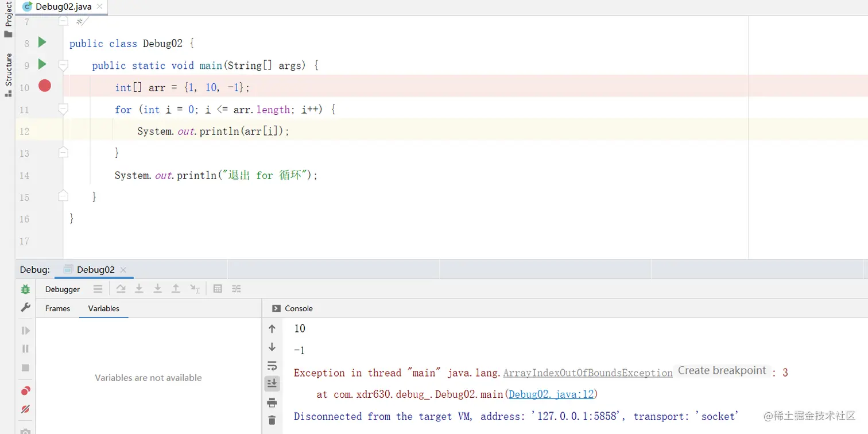Remove the breakpoint on line 10
This screenshot has width=868, height=434.
click(45, 86)
